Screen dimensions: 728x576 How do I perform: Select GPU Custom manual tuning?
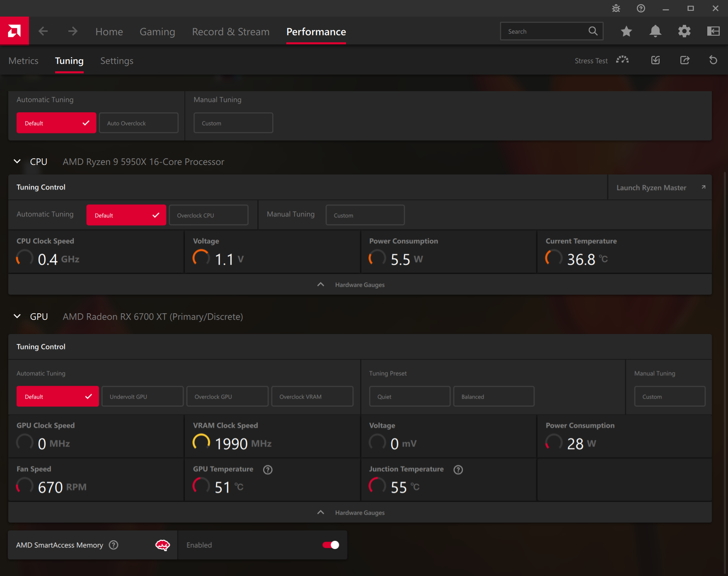click(670, 396)
